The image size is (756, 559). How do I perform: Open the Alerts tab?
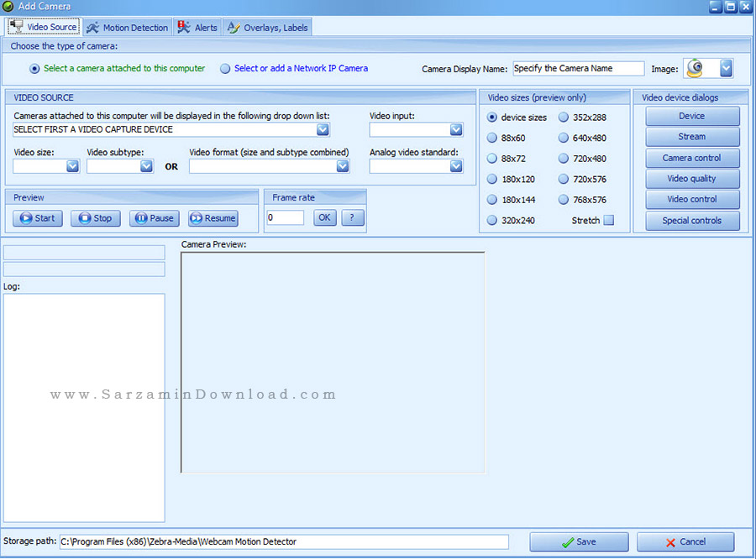click(197, 28)
